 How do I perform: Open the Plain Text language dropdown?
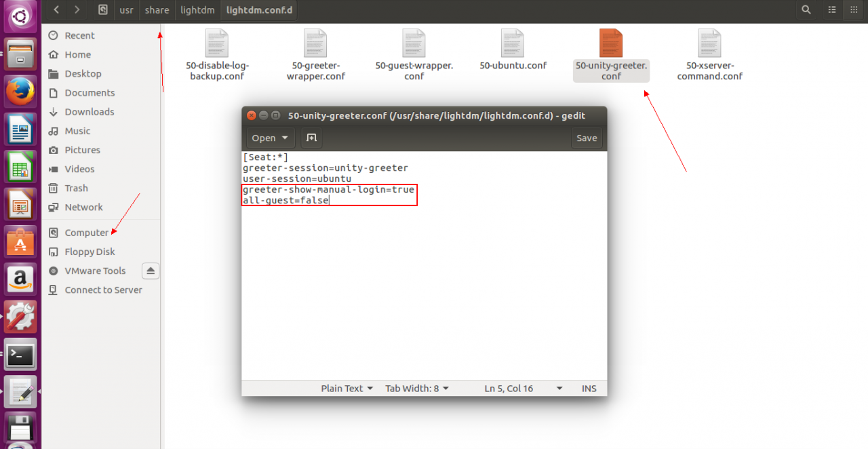point(347,389)
